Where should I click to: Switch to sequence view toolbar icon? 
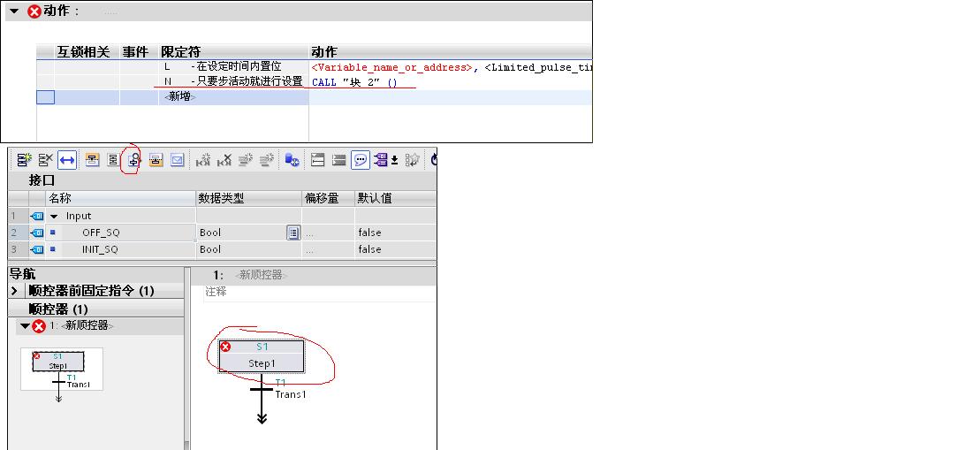tap(113, 160)
